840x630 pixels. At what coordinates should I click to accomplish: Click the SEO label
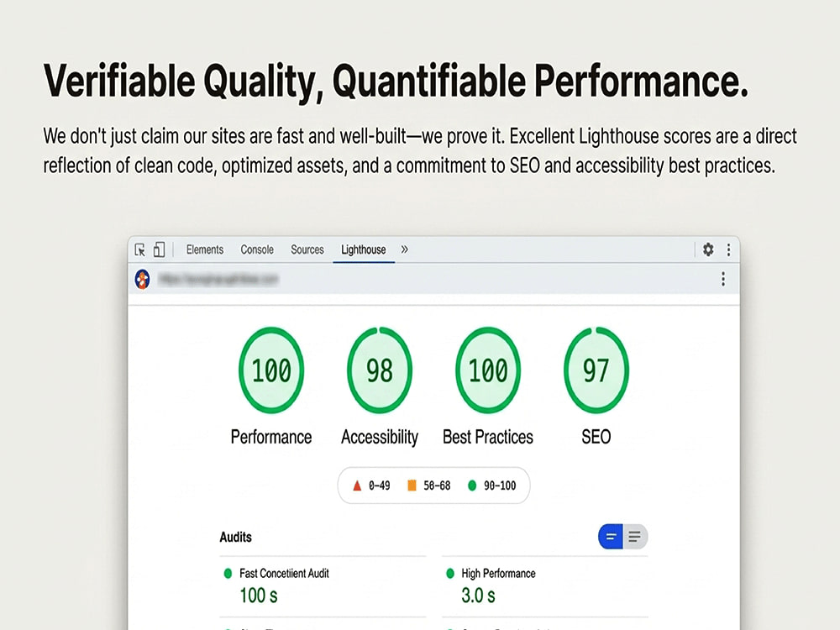coord(596,437)
